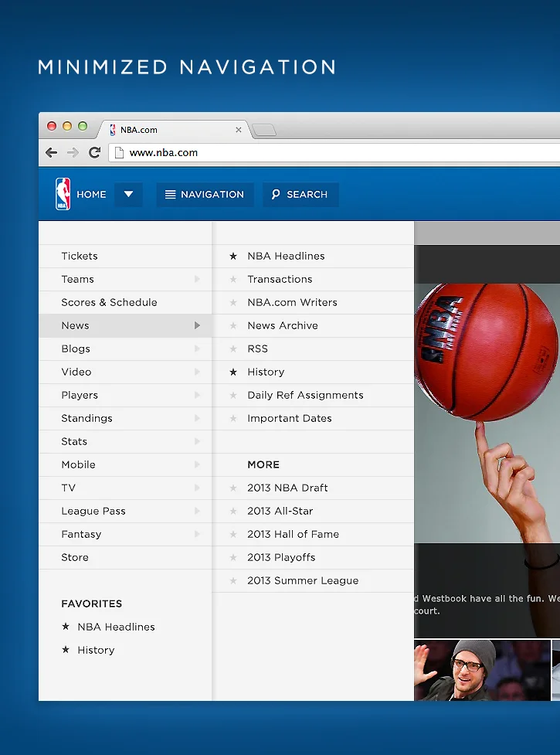
Task: Star the 2013 All-Star item
Action: pos(233,511)
